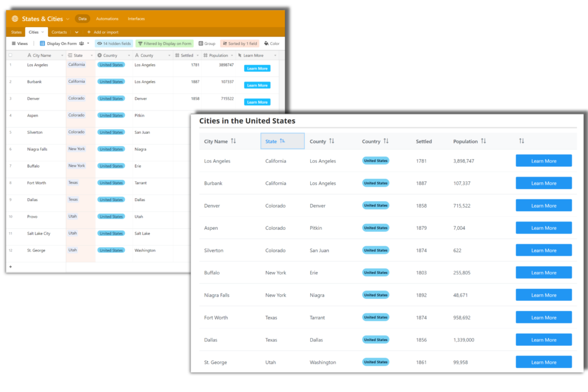Screen dimensions: 588x392
Task: Open the City Name field options menu
Action: coord(62,55)
